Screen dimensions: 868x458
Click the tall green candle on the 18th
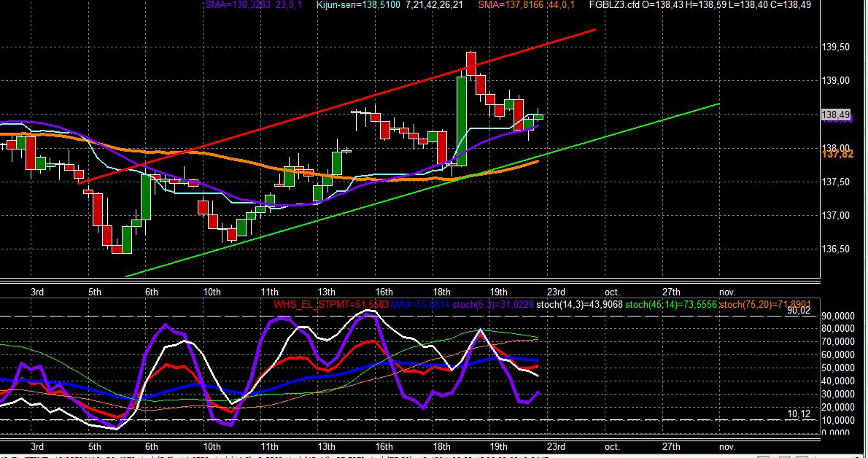pos(462,121)
